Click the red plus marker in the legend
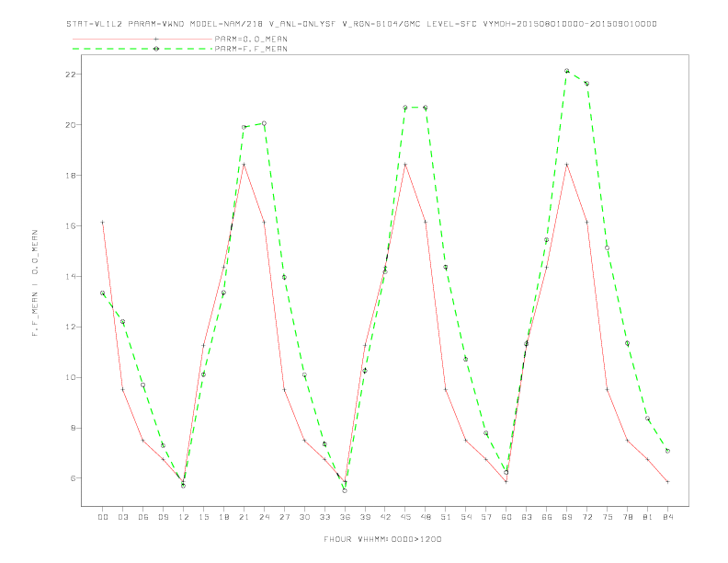This screenshot has width=728, height=563. [x=156, y=39]
